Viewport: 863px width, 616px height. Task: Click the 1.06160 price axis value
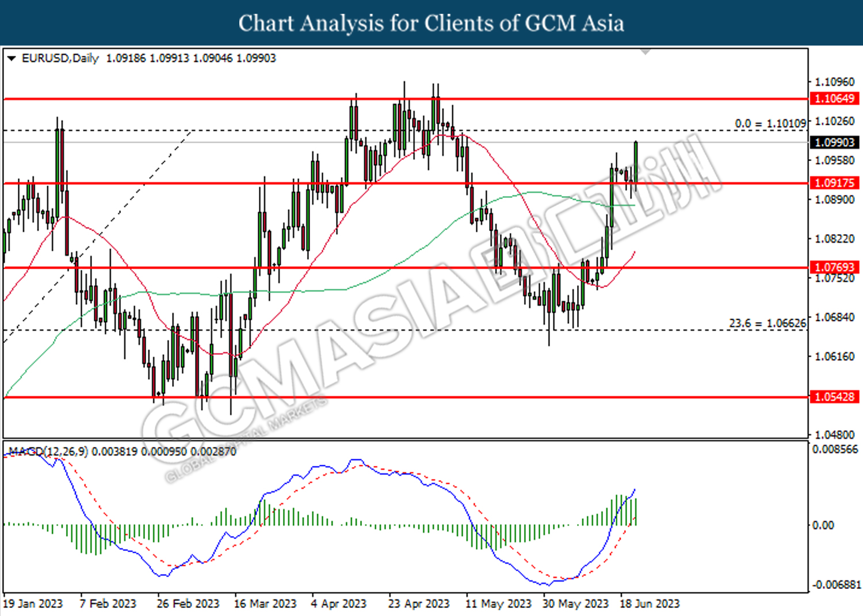tap(835, 356)
